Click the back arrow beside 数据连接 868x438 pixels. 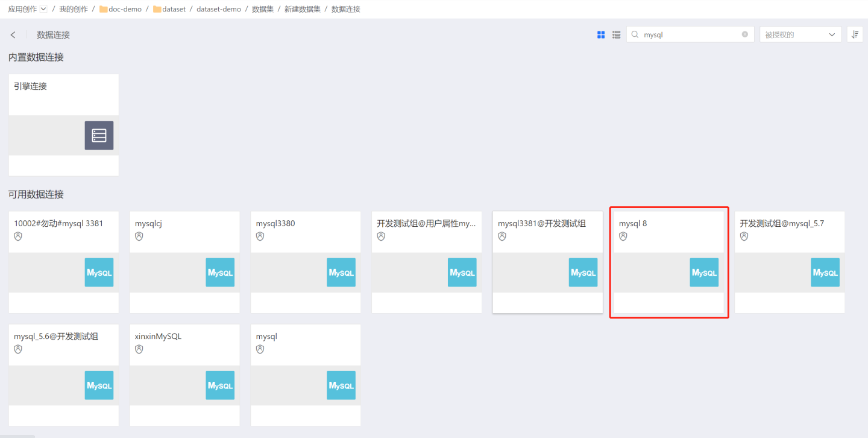[13, 35]
